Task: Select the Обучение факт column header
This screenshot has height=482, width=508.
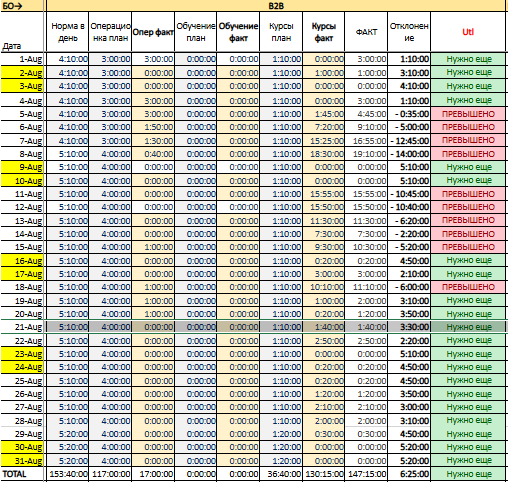Action: tap(238, 32)
